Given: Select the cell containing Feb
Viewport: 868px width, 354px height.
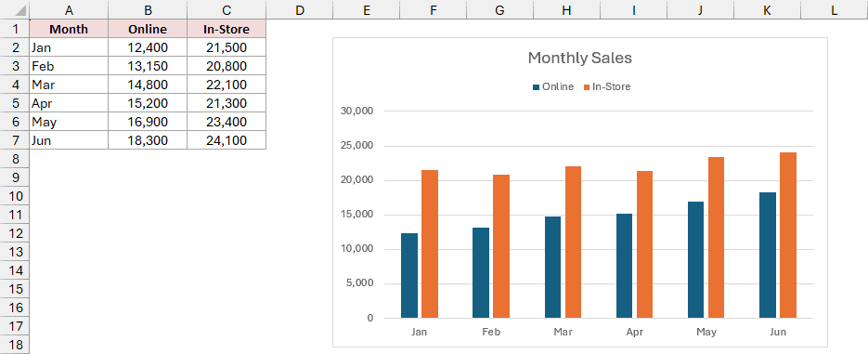Looking at the screenshot, I should (x=69, y=66).
